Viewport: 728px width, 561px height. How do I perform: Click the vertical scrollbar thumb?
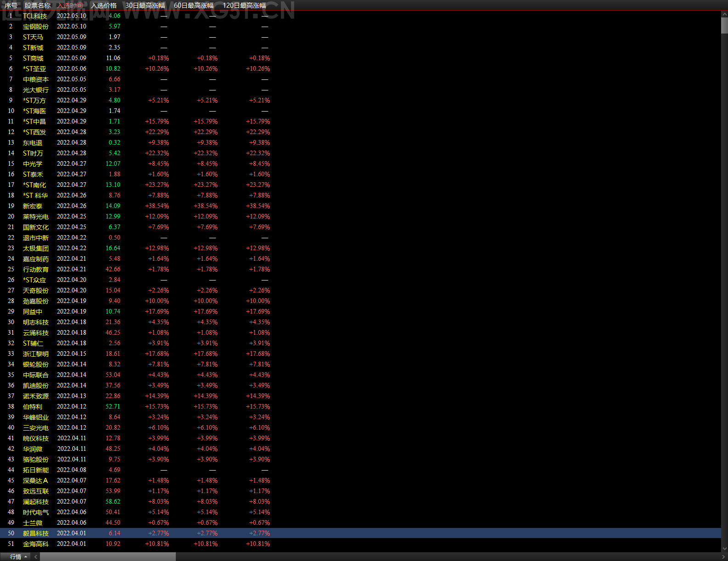724,26
